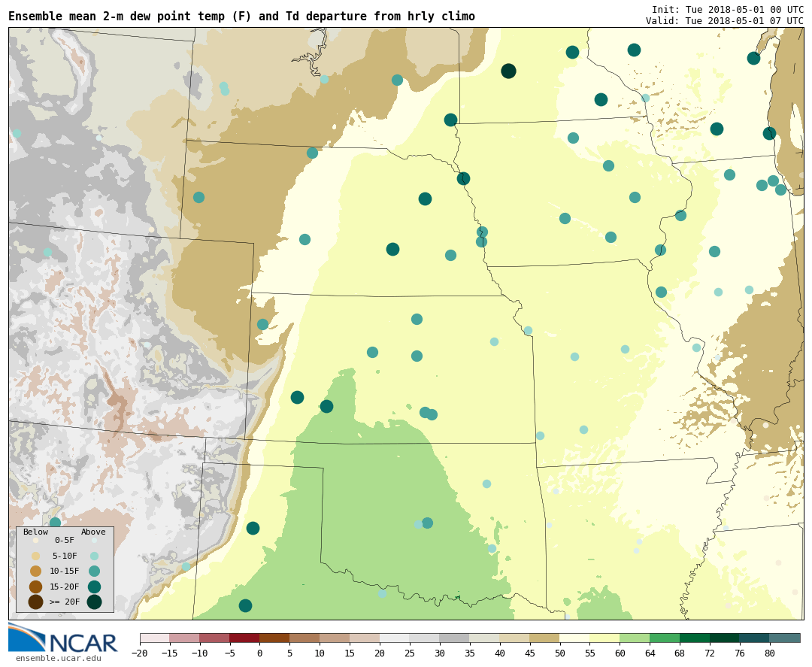The width and height of the screenshot is (812, 667).
Task: Select the 'Valid: Tue 2018-05-01 07 UTC' text
Action: [x=725, y=21]
